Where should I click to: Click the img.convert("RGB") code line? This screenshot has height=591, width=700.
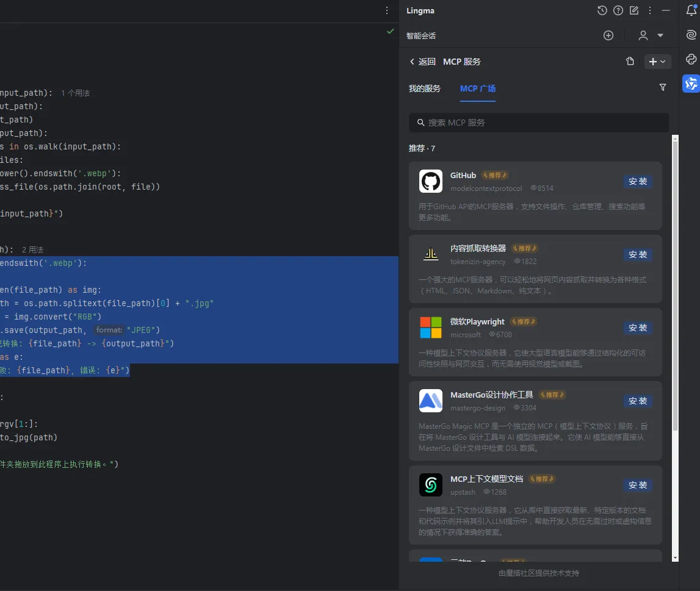[x=51, y=317]
